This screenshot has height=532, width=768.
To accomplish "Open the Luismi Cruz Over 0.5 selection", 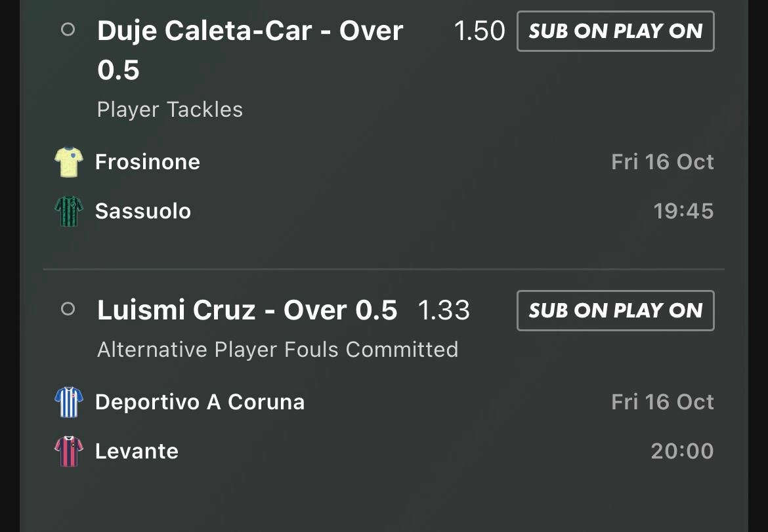I will [247, 310].
